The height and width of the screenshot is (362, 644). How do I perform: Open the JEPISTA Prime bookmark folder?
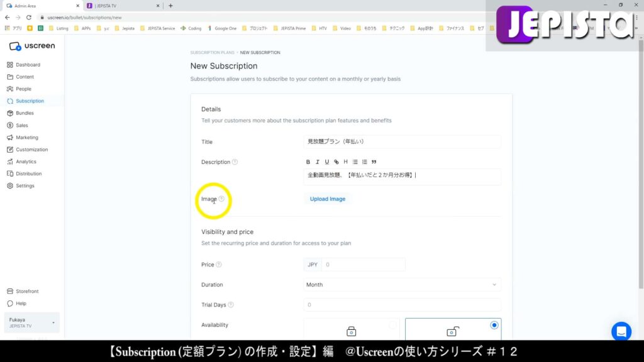[x=289, y=28]
